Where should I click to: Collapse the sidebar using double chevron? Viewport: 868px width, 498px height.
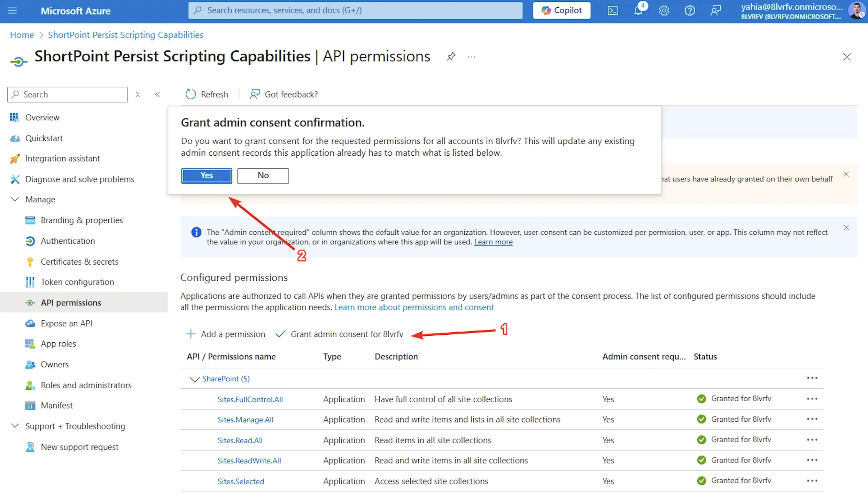point(157,94)
